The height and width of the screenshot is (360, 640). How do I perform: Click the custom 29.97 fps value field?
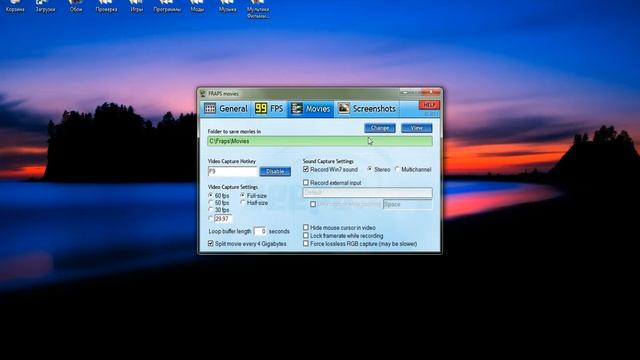pos(223,219)
